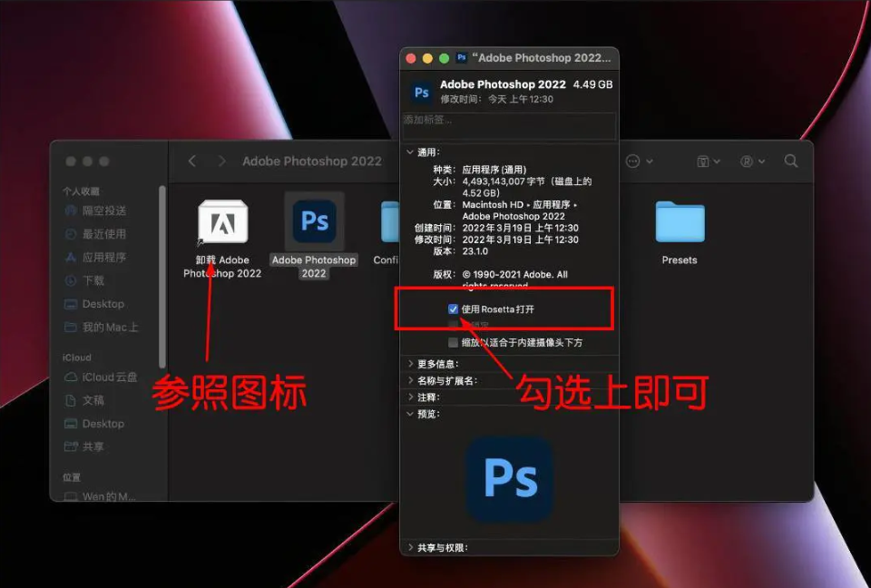Select the Presets folder icon
871x588 pixels.
[x=680, y=223]
